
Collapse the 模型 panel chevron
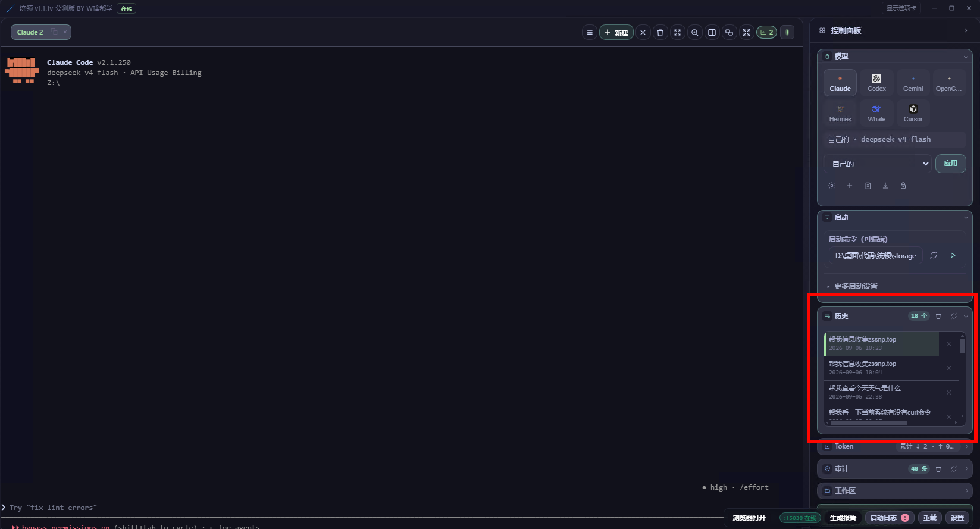tap(966, 57)
